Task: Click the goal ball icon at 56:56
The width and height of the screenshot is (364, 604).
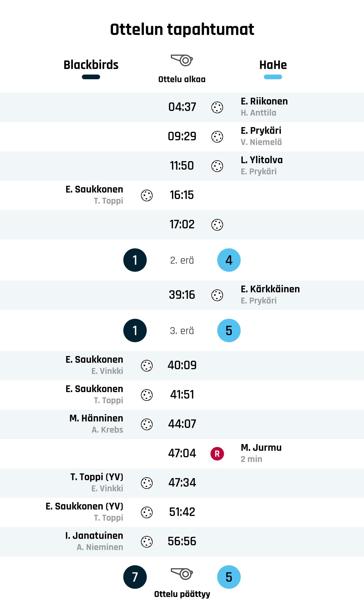Action: pos(147,542)
